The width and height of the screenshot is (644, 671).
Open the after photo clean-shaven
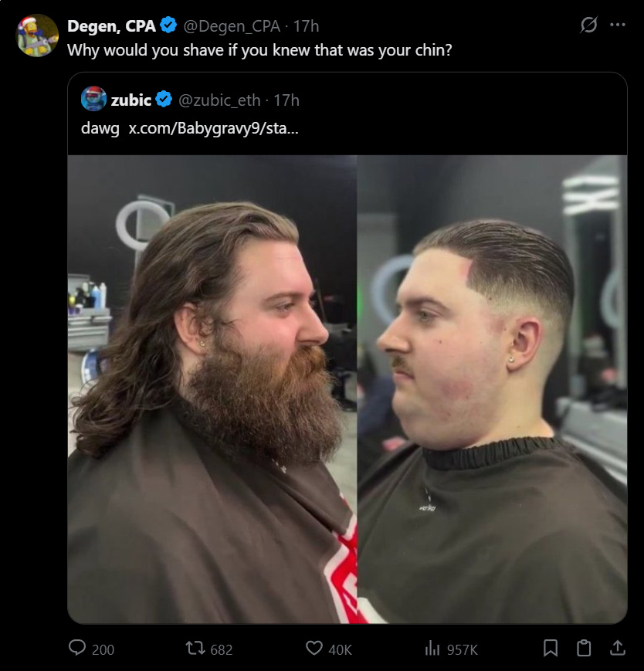pyautogui.click(x=493, y=389)
